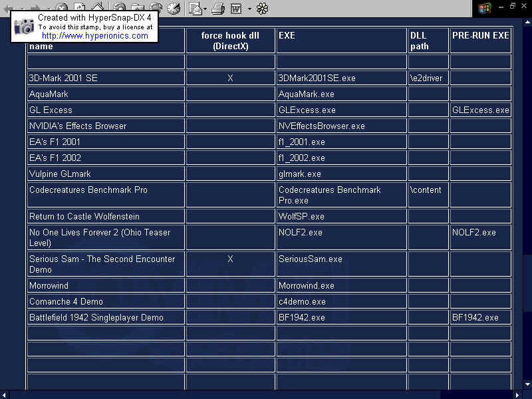Go to Home page icon

pyautogui.click(x=97, y=7)
